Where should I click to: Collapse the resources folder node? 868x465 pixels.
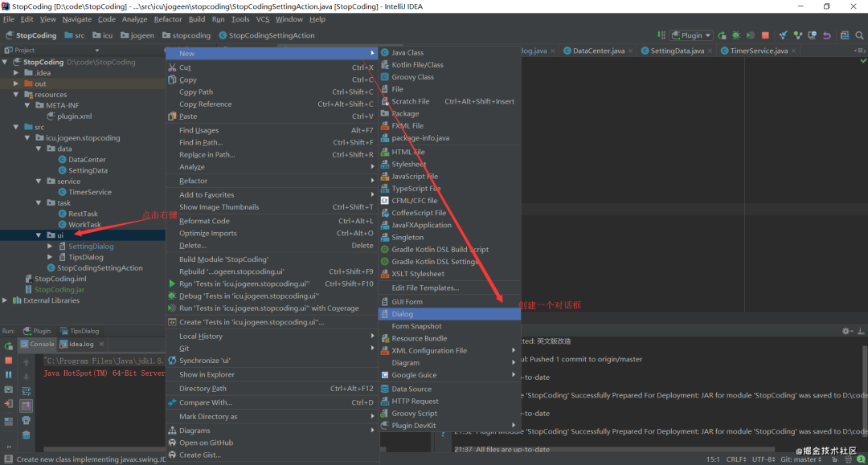pos(16,95)
